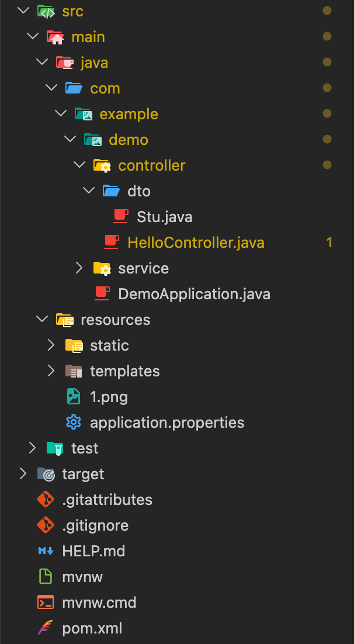Image resolution: width=354 pixels, height=644 pixels.
Task: Click the main folder home icon
Action: click(x=55, y=37)
